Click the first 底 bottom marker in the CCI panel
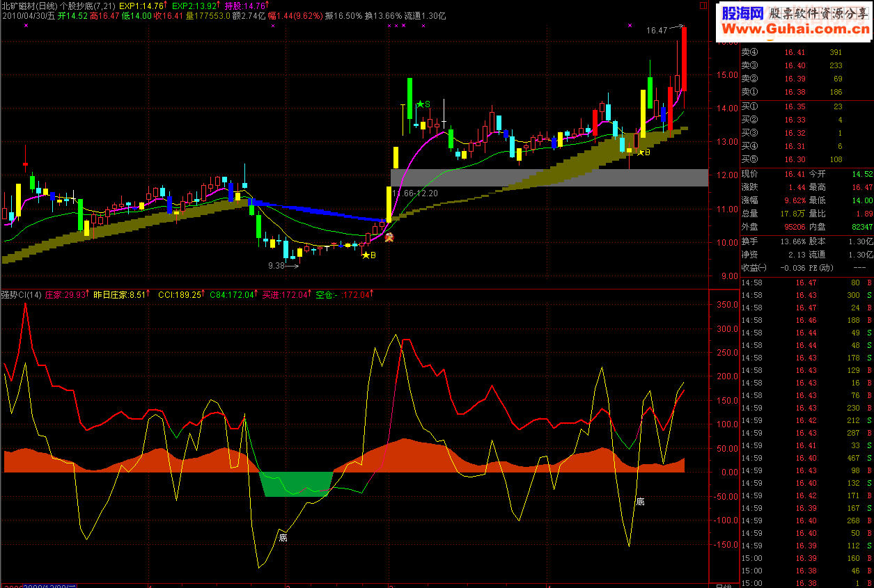874x588 pixels. point(283,537)
